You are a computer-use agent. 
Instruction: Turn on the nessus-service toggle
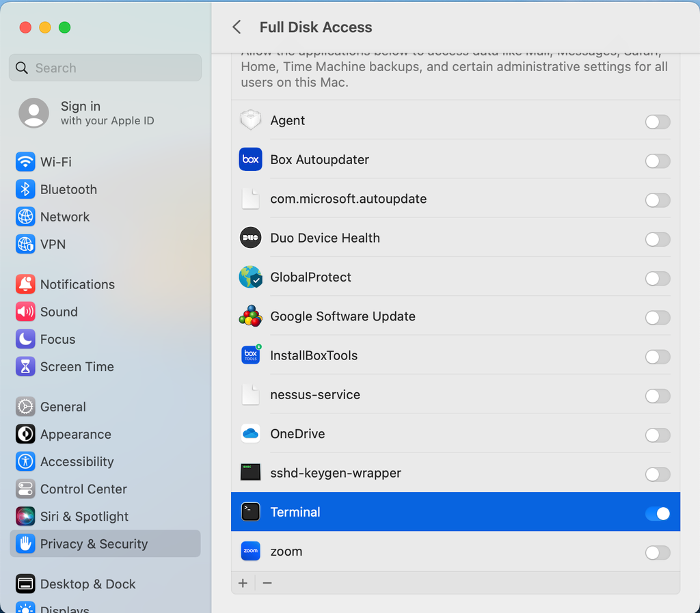(x=658, y=396)
